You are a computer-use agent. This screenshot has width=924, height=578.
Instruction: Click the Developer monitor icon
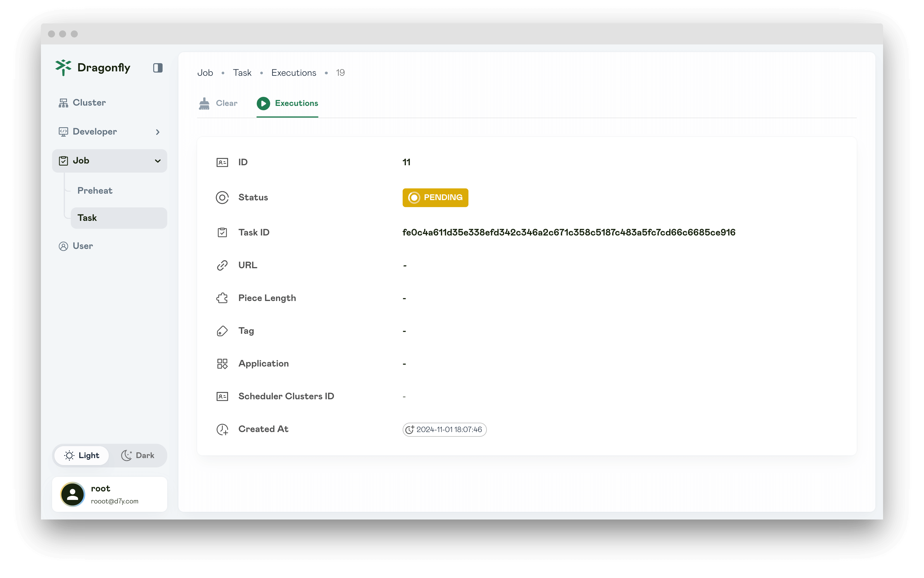pyautogui.click(x=63, y=132)
